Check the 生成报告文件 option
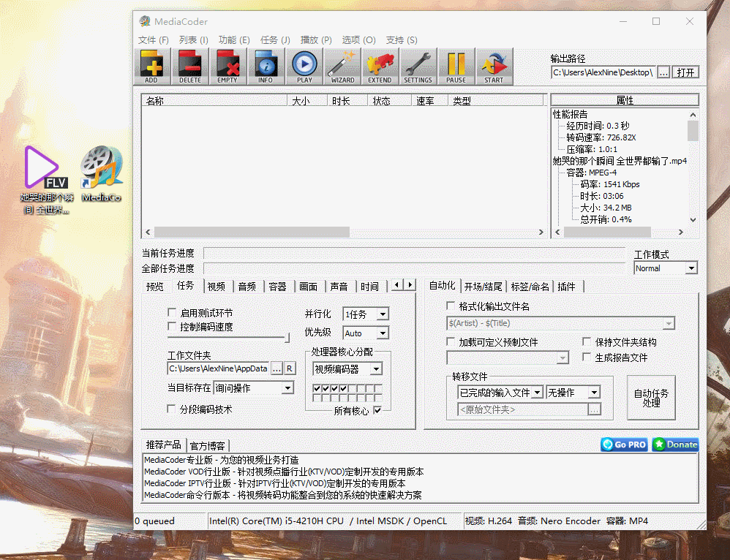The image size is (730, 560). 587,357
